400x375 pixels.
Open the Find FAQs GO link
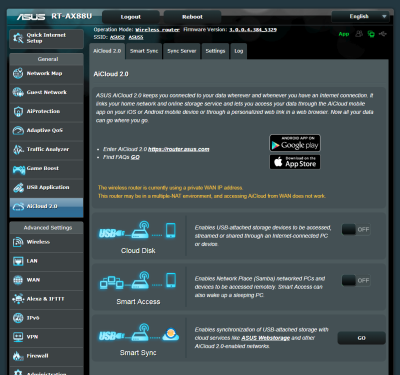(135, 157)
